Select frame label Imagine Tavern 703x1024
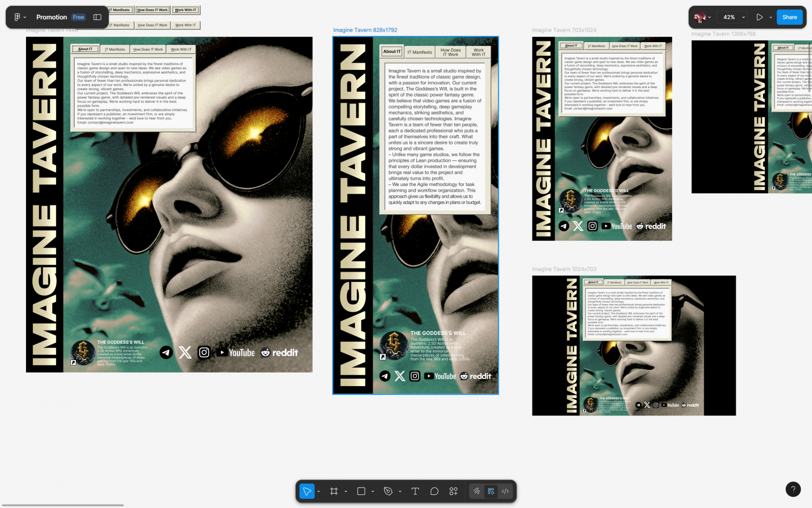The width and height of the screenshot is (812, 508). coord(564,30)
